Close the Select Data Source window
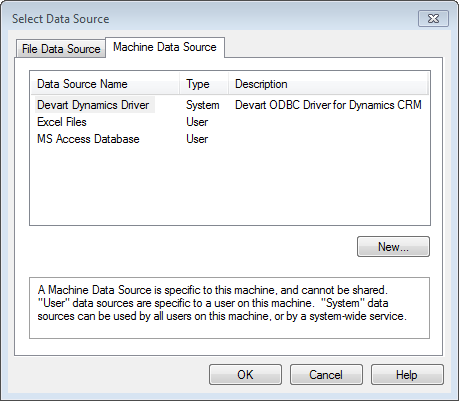459x401 pixels. (433, 19)
